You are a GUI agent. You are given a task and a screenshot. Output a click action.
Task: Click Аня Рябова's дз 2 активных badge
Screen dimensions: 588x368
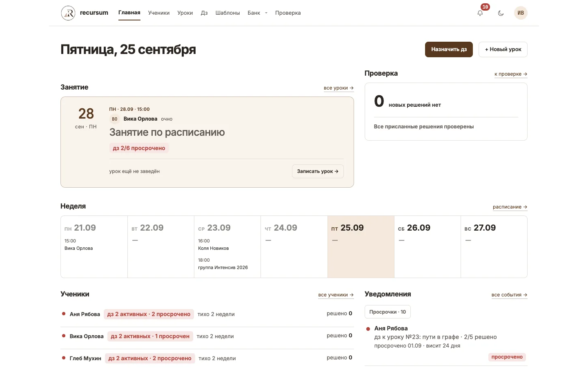point(149,314)
